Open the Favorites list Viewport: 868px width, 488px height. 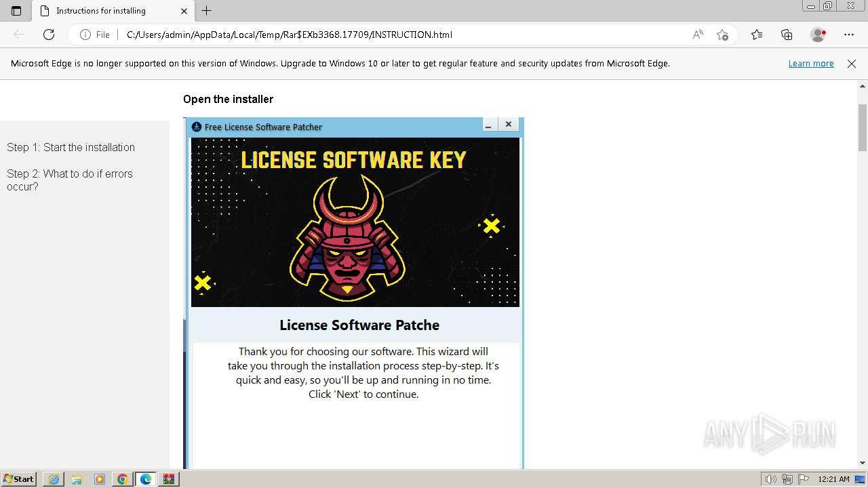point(757,35)
